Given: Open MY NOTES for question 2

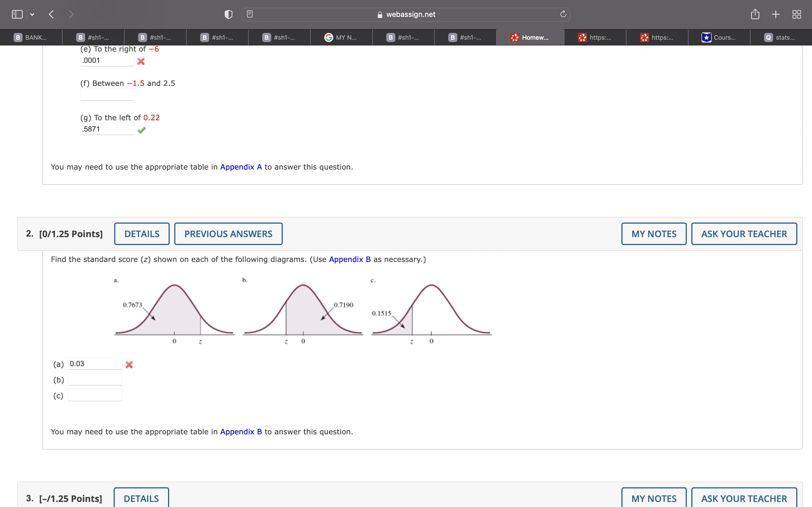Looking at the screenshot, I should [654, 234].
